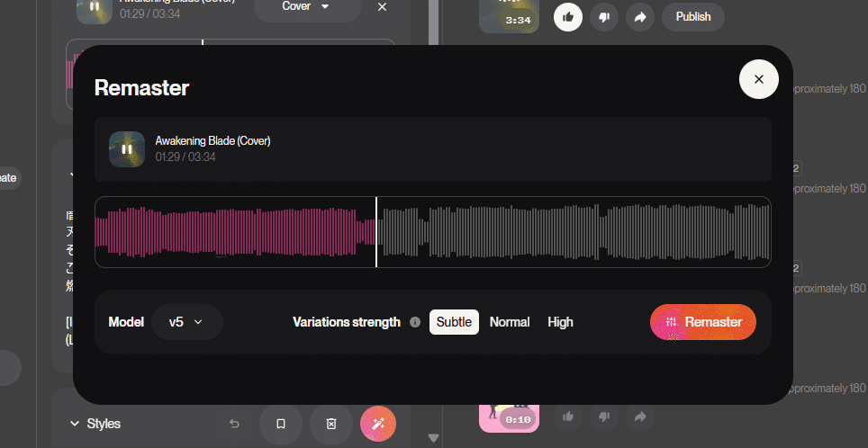Click the gradient Remaster button
Screen dimensions: 868x448
point(703,322)
